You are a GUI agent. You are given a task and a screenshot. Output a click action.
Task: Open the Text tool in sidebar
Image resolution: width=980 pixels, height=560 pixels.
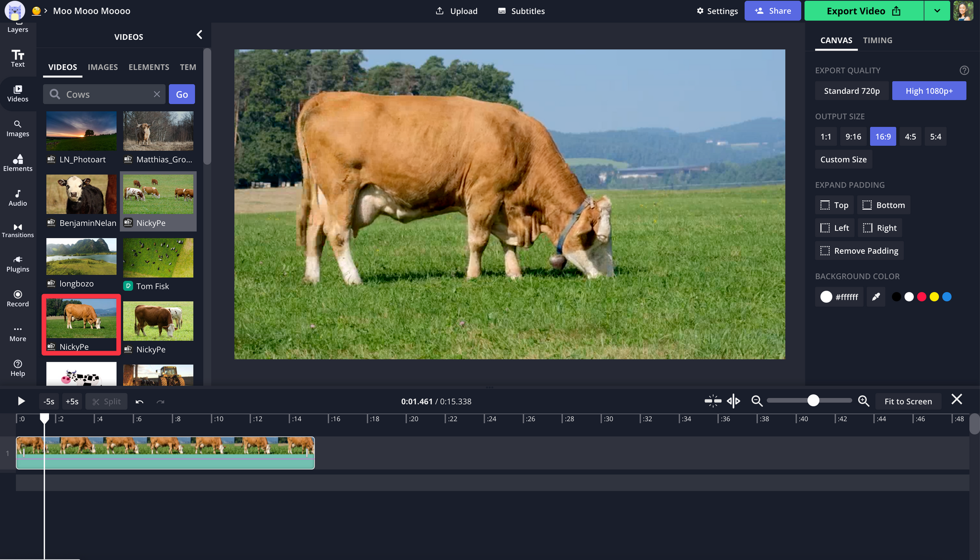pos(18,58)
